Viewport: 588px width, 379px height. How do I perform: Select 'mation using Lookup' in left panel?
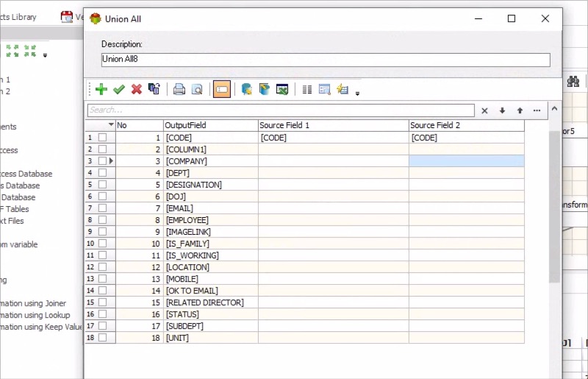(x=35, y=315)
